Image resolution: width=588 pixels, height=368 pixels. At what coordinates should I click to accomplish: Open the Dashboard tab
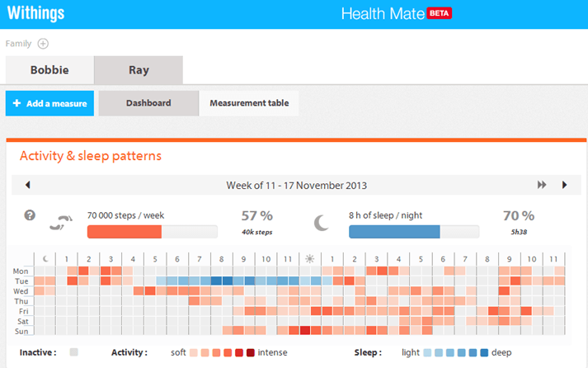click(148, 103)
